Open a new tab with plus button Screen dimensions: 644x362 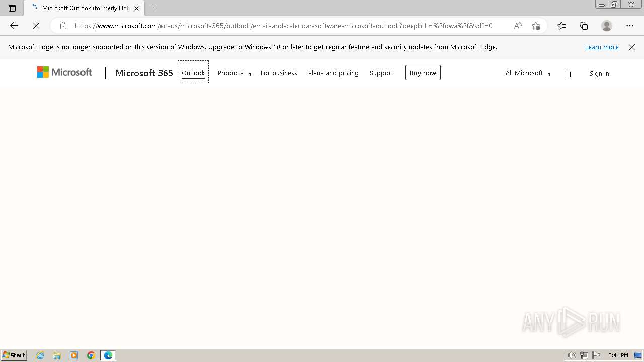click(153, 8)
